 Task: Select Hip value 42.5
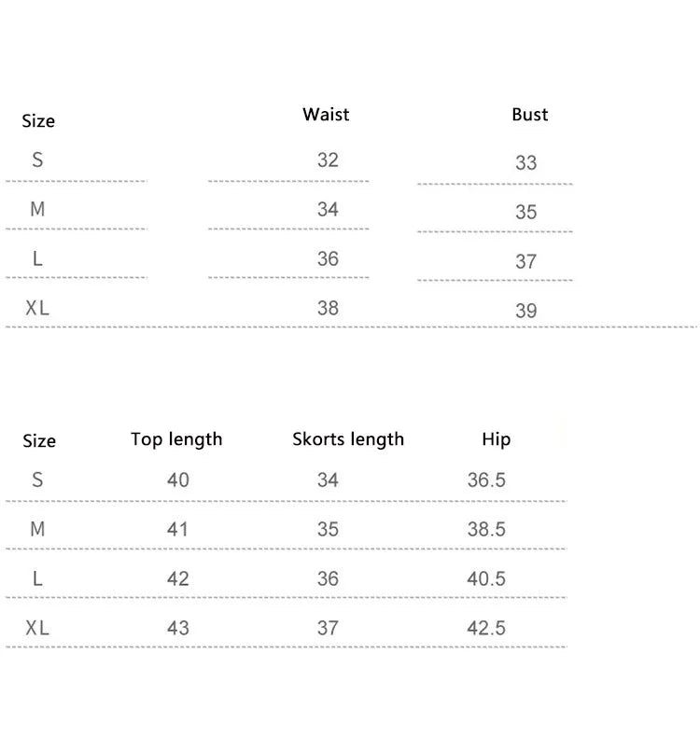pyautogui.click(x=486, y=628)
